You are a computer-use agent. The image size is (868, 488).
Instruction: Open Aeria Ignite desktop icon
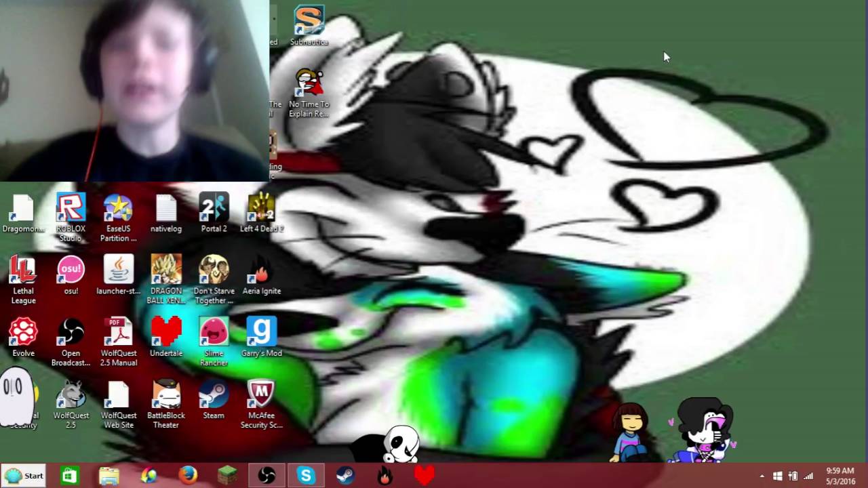click(x=261, y=275)
